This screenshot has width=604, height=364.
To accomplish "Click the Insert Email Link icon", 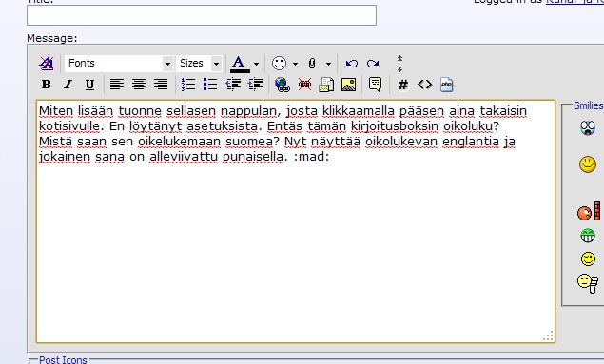I will click(x=326, y=85).
